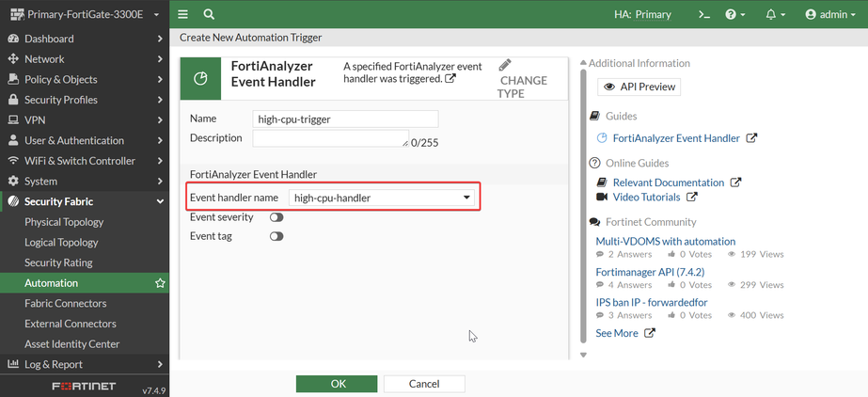Click into the Description text area

(x=330, y=138)
